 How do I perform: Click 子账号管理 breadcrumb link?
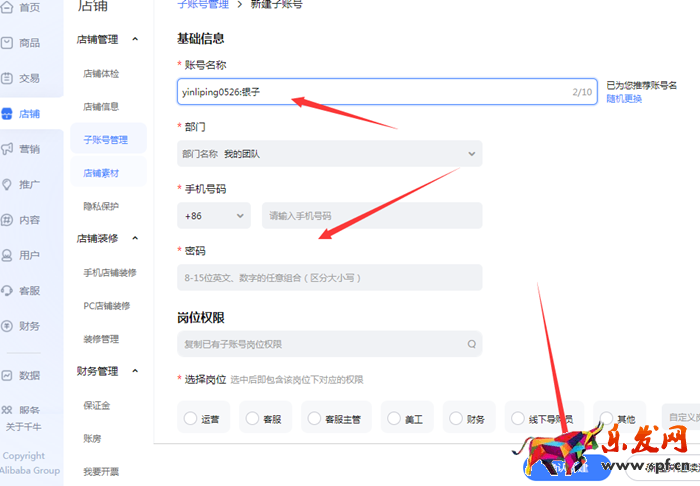[x=203, y=4]
